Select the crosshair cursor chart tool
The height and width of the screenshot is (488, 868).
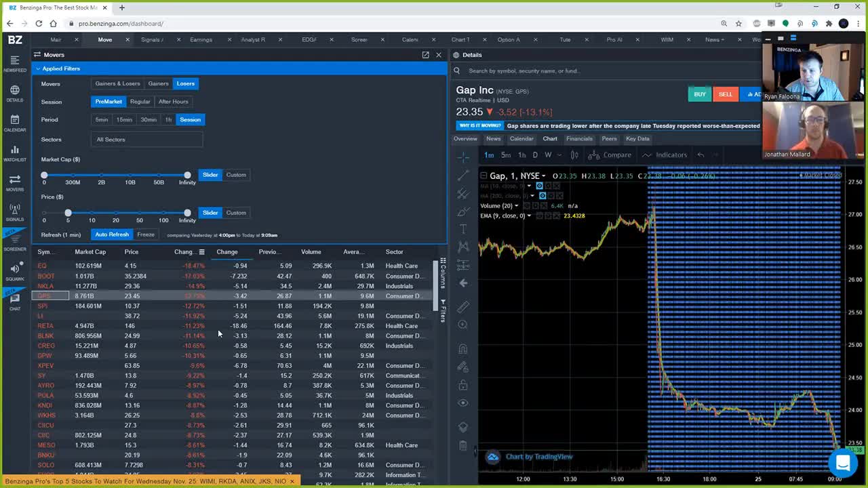coord(463,157)
